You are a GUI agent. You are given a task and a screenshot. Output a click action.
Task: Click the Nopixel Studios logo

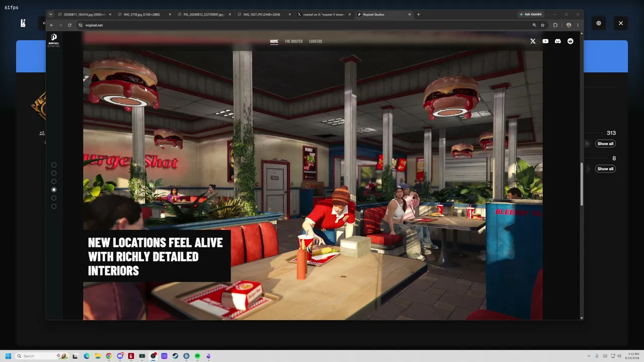coord(54,40)
